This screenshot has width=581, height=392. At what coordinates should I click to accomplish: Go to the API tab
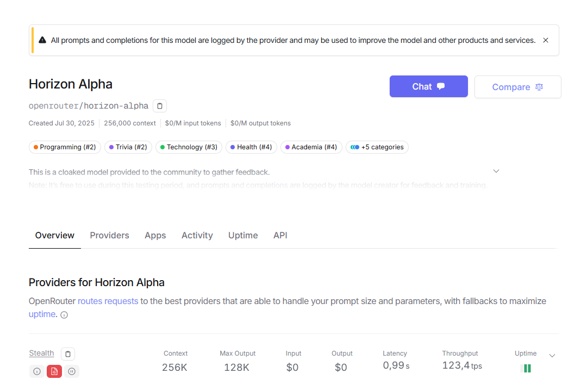click(280, 235)
